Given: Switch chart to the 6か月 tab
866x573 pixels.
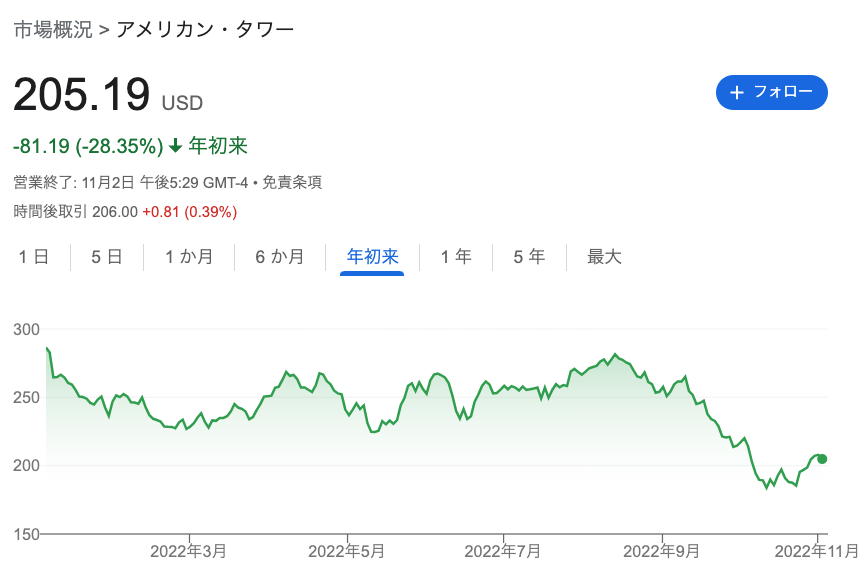Looking at the screenshot, I should coord(279,257).
